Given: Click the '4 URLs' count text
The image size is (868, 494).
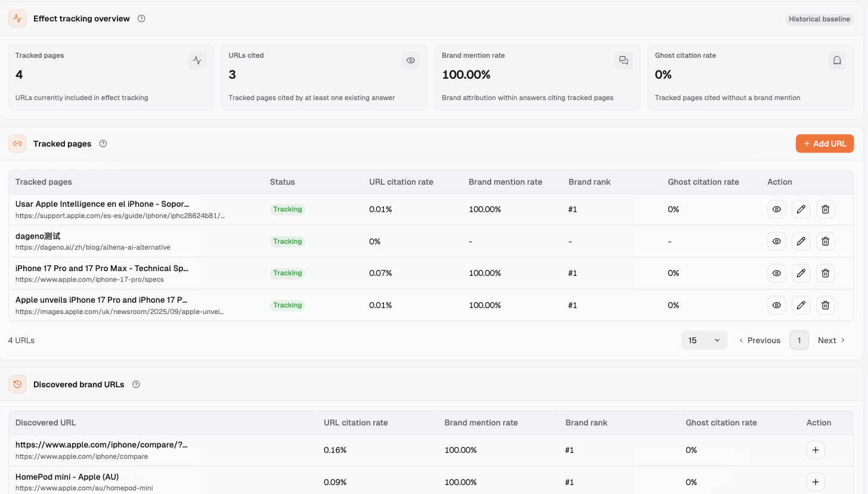Looking at the screenshot, I should (x=21, y=340).
